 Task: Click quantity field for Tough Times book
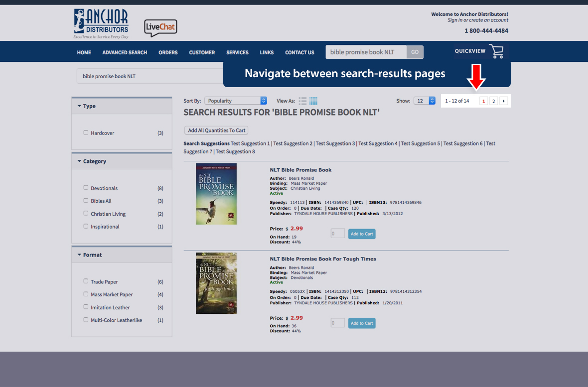pos(337,323)
